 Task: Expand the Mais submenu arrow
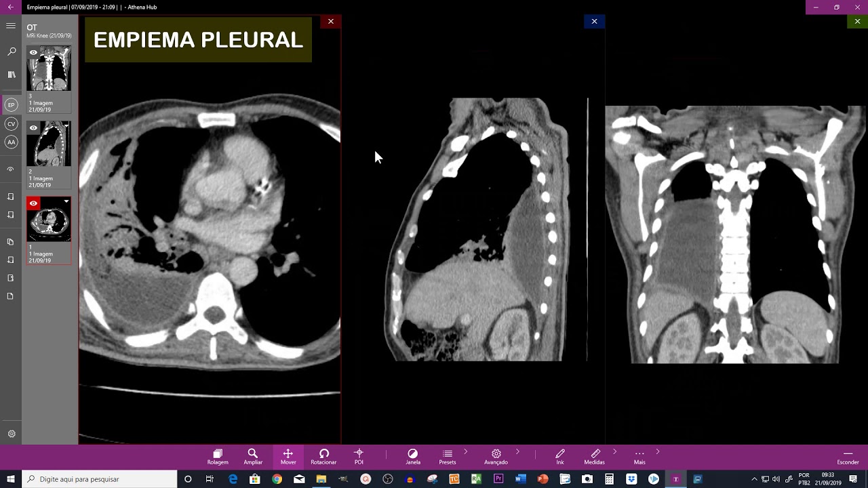(657, 451)
